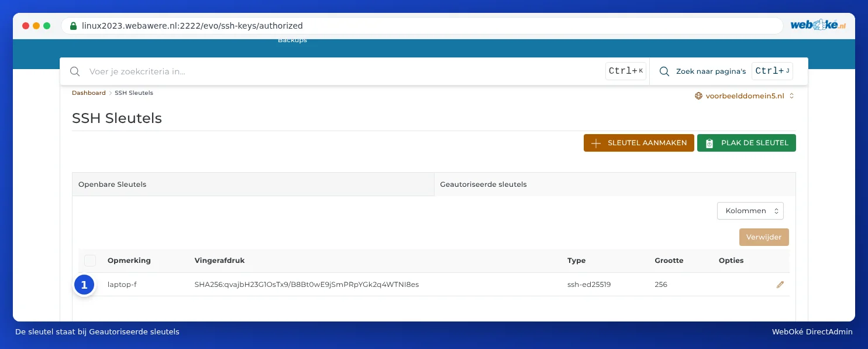The height and width of the screenshot is (349, 868).
Task: Click the Opties column header
Action: 731,261
